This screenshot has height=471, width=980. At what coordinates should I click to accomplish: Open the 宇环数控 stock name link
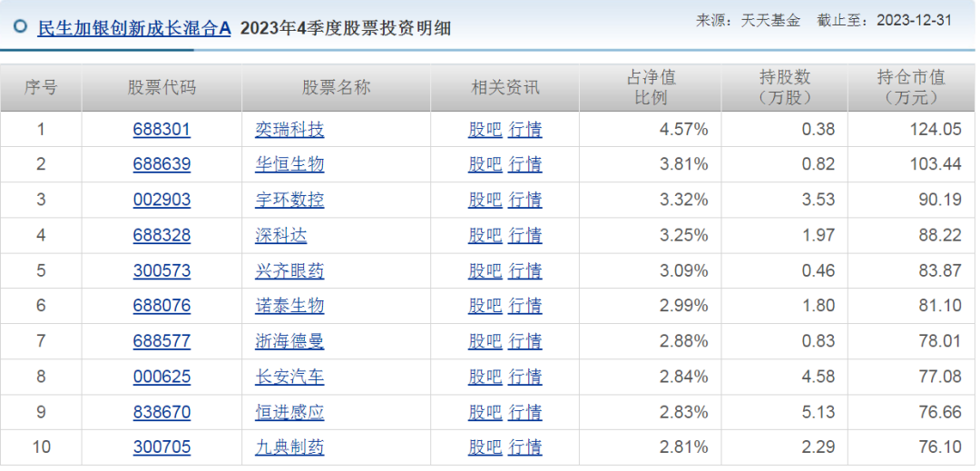tap(289, 200)
